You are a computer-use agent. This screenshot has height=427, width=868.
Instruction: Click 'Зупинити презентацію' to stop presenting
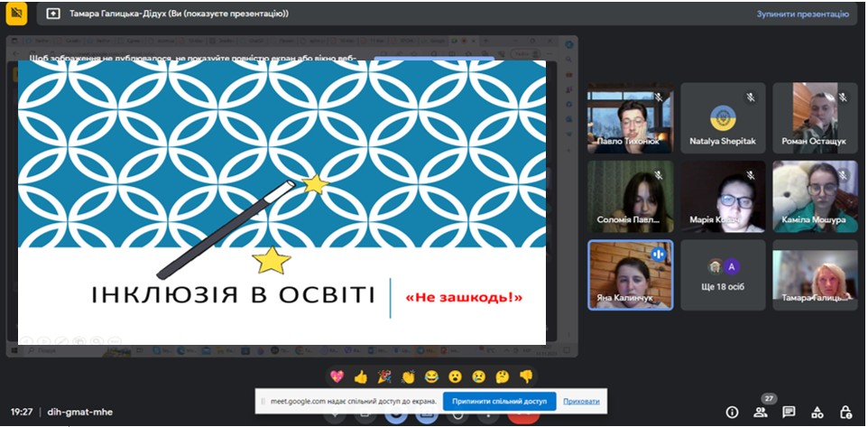click(x=802, y=14)
